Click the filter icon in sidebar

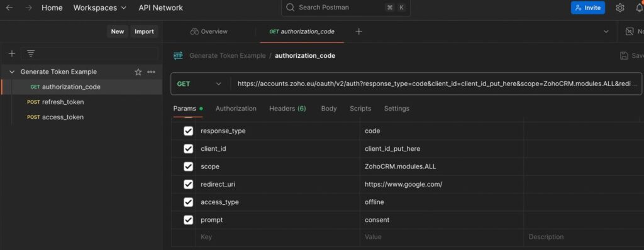(x=31, y=53)
